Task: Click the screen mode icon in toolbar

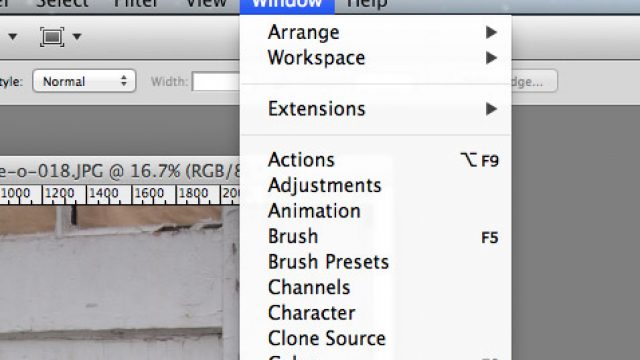Action: (x=52, y=37)
